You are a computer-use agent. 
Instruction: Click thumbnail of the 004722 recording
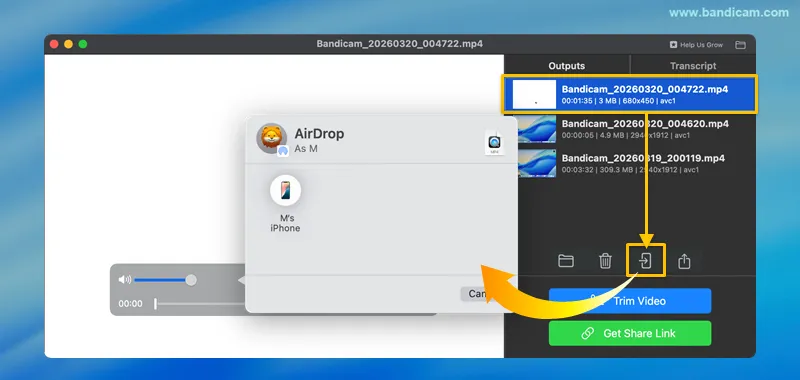534,94
